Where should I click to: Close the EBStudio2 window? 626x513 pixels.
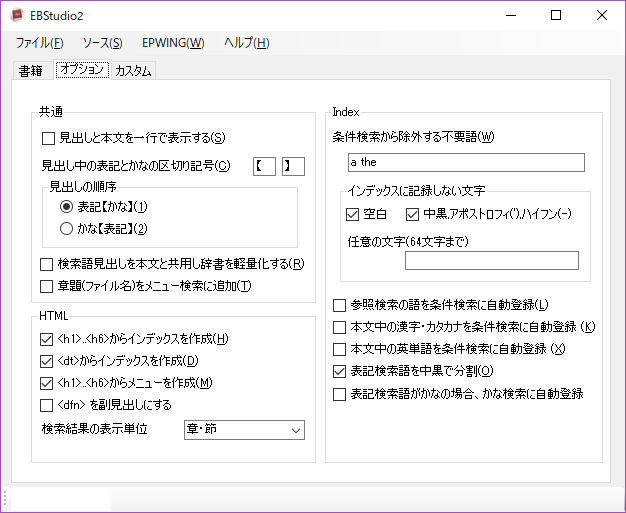coord(602,15)
